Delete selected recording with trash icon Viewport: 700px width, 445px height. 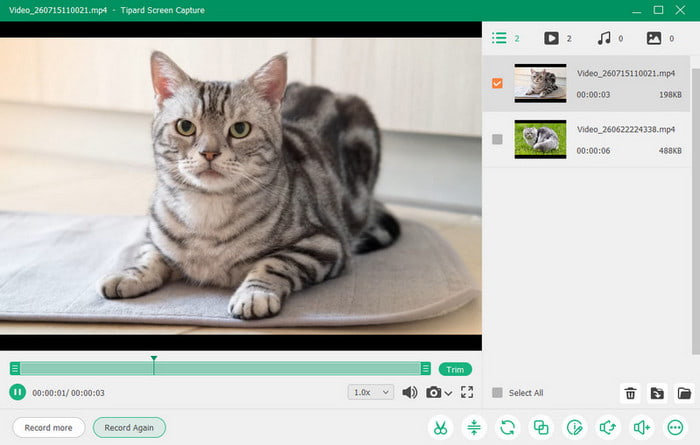click(630, 393)
